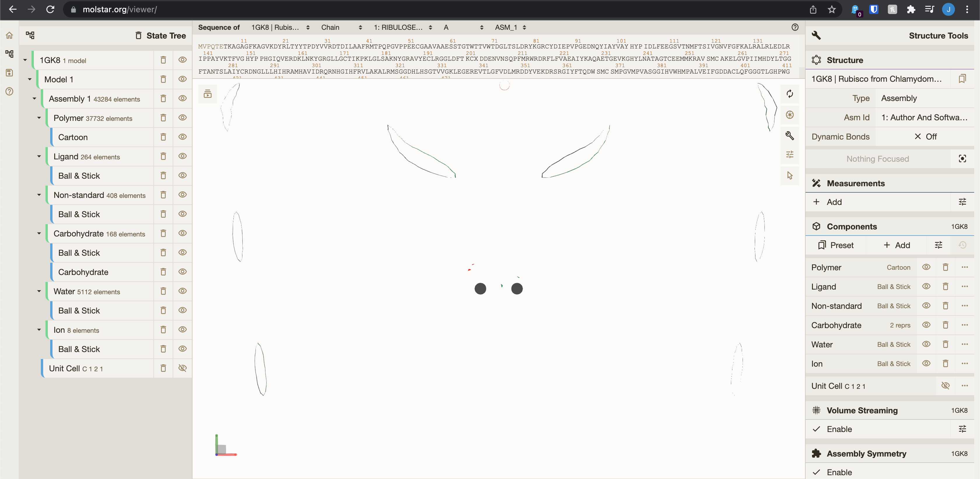
Task: Toggle visibility of the Cartoon representation
Action: click(182, 137)
